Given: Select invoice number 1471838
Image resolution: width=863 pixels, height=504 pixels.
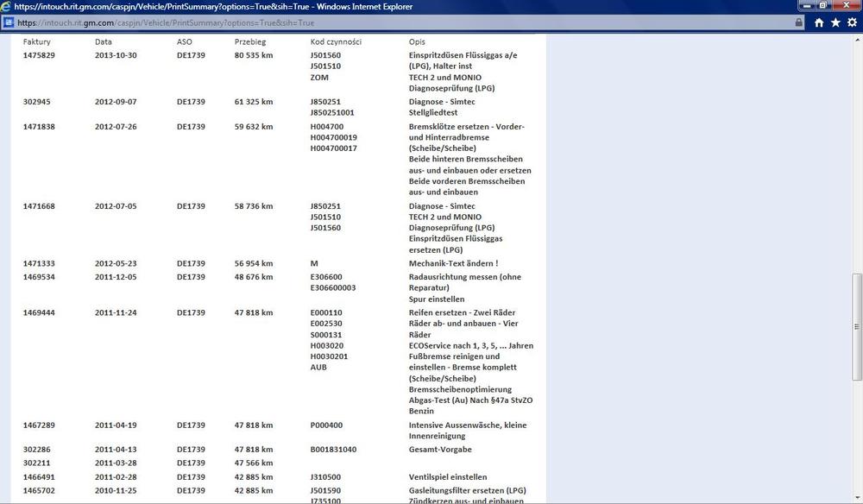Looking at the screenshot, I should point(39,127).
